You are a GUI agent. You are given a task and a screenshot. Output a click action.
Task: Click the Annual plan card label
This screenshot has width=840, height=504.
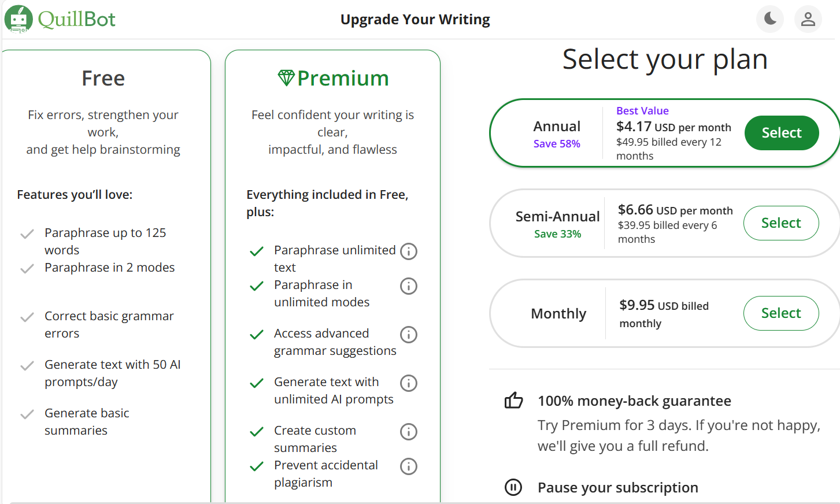[x=557, y=127]
